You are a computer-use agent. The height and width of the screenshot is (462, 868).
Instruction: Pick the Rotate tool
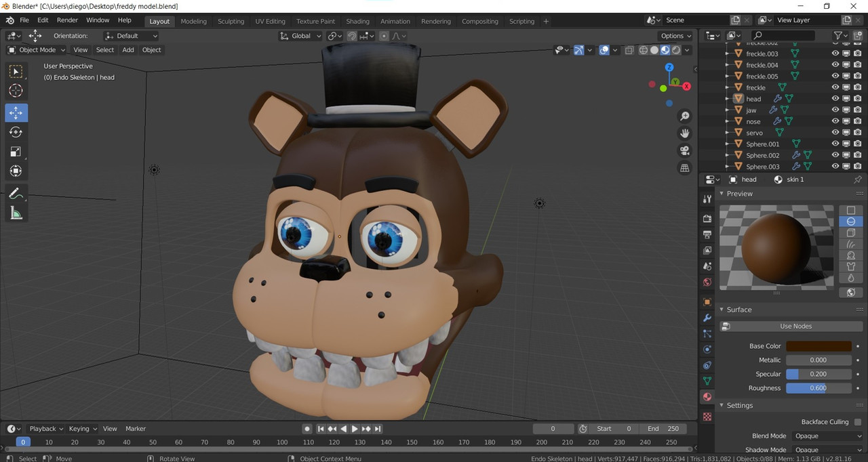point(16,132)
